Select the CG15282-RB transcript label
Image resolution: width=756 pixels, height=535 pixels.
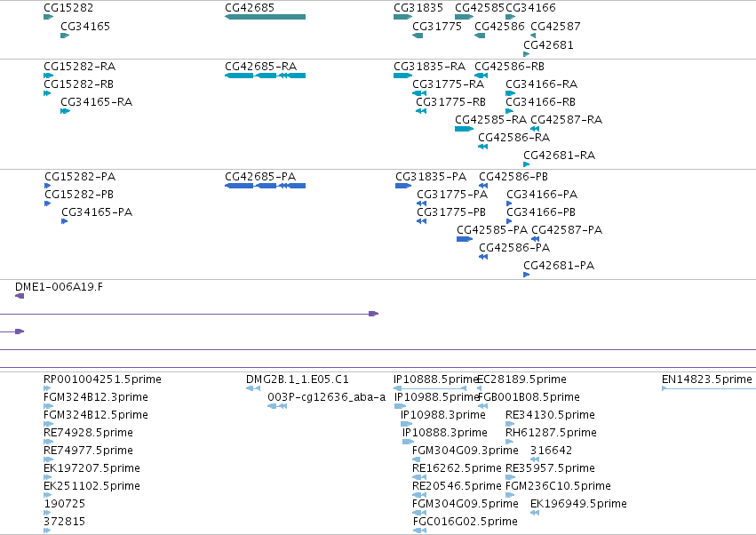pos(78,84)
